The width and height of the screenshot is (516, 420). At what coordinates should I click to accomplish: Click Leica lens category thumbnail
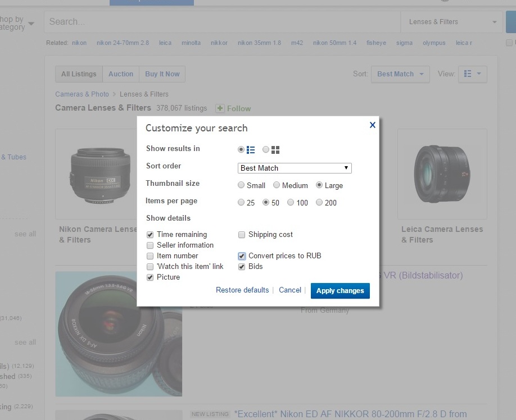point(442,174)
